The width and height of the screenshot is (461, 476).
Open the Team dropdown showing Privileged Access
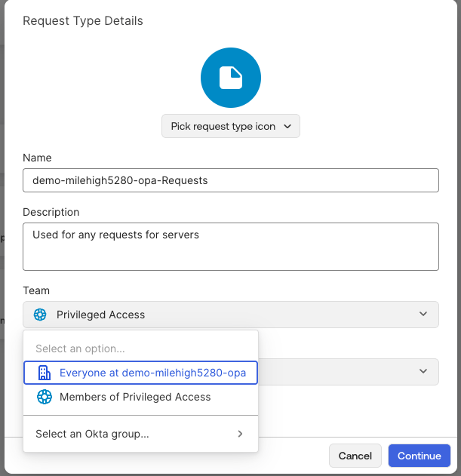pyautogui.click(x=231, y=315)
